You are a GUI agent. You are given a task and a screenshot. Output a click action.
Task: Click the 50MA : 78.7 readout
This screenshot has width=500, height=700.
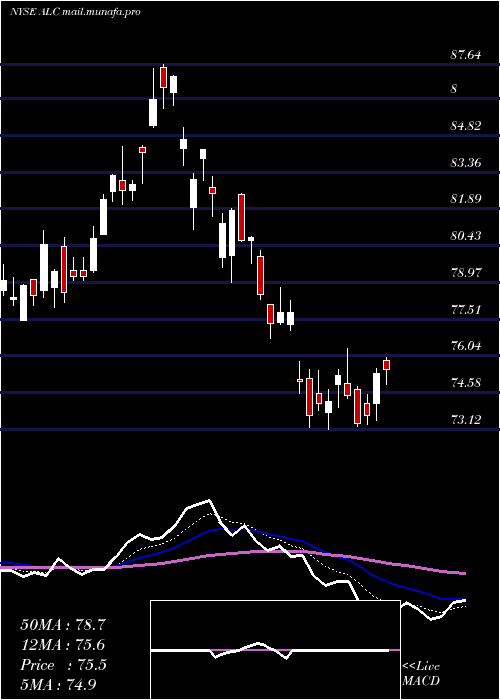(x=63, y=625)
